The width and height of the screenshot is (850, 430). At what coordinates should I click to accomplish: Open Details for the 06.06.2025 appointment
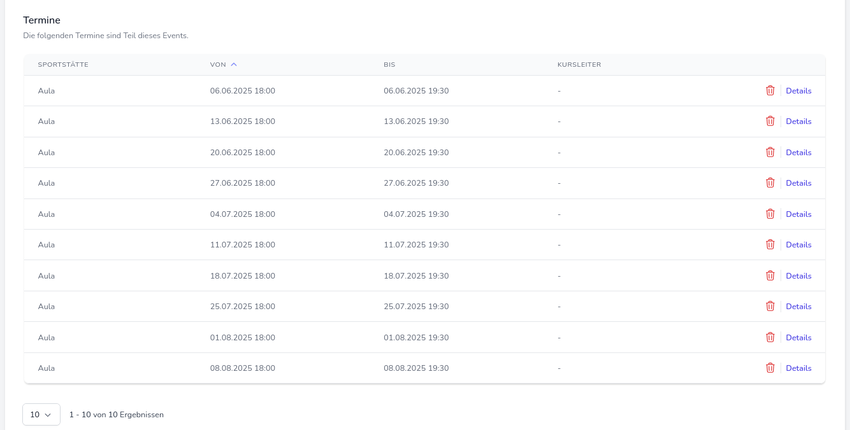798,91
